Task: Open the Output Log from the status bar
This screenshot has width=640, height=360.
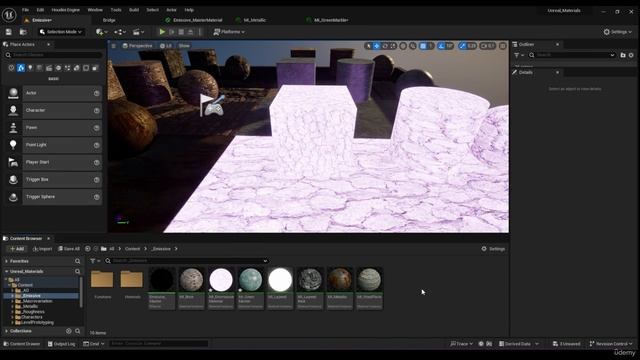Action: pos(62,344)
